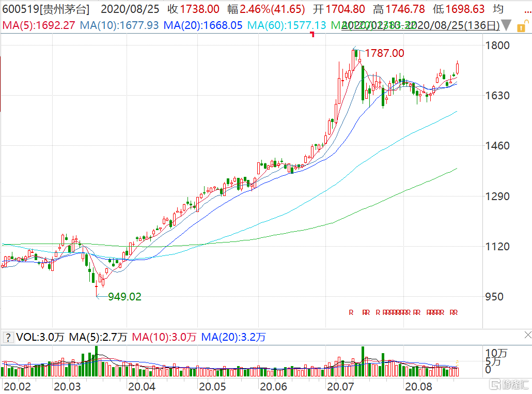
Task: Click the underlined date range ending 2020/08/25(136日)
Action: pyautogui.click(x=421, y=25)
